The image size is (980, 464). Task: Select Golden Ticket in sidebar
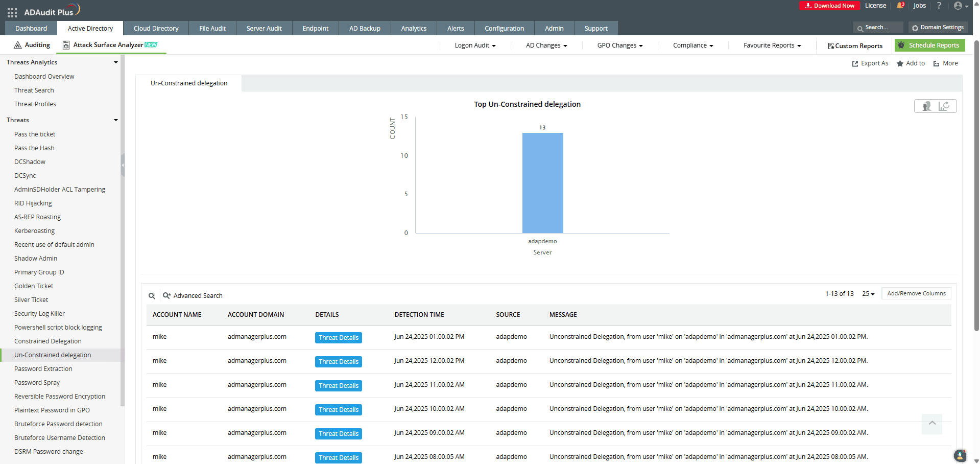34,286
